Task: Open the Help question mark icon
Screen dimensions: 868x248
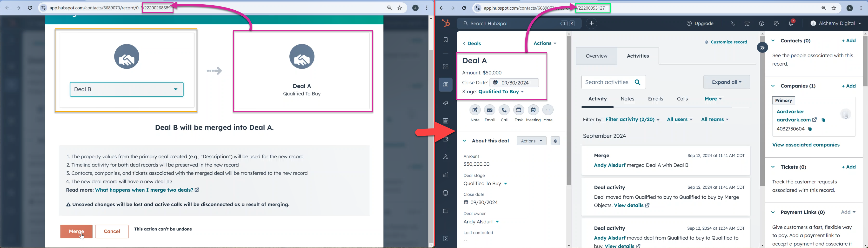Action: (x=761, y=24)
